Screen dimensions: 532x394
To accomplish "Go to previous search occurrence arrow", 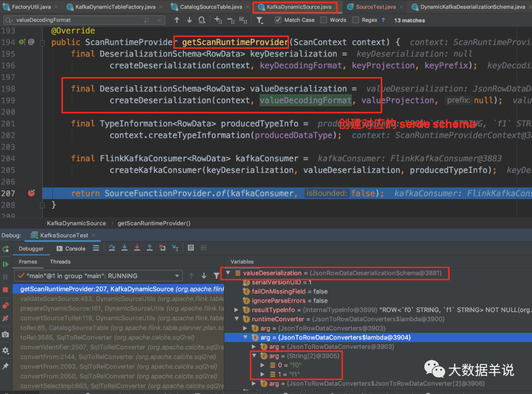I will (x=177, y=20).
